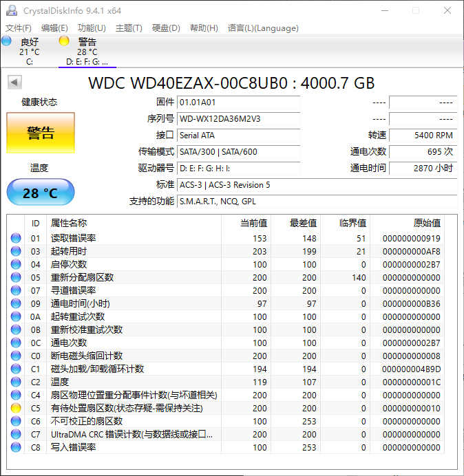
Task: Click the status orb for C0 断电磁头缩回计数
Action: click(16, 356)
